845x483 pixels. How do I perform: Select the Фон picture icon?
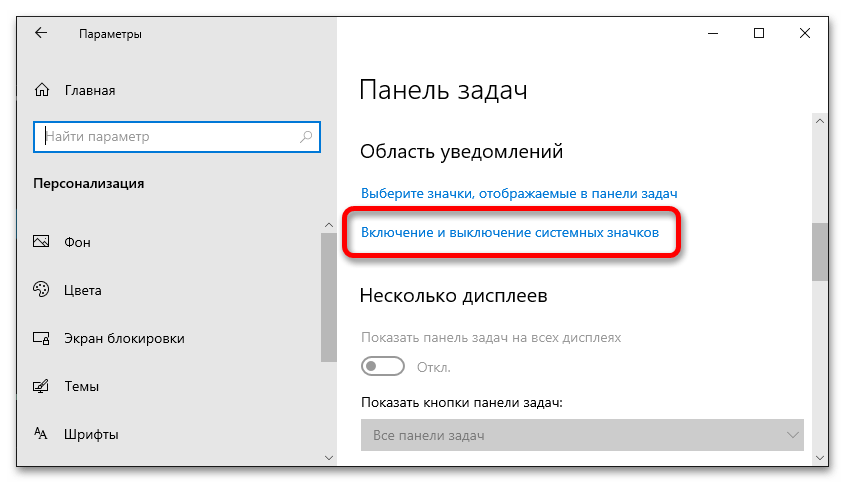(41, 242)
